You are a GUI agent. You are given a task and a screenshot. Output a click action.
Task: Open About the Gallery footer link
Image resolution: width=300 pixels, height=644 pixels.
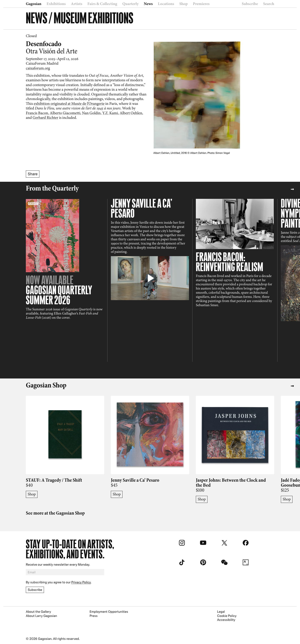pyautogui.click(x=38, y=612)
